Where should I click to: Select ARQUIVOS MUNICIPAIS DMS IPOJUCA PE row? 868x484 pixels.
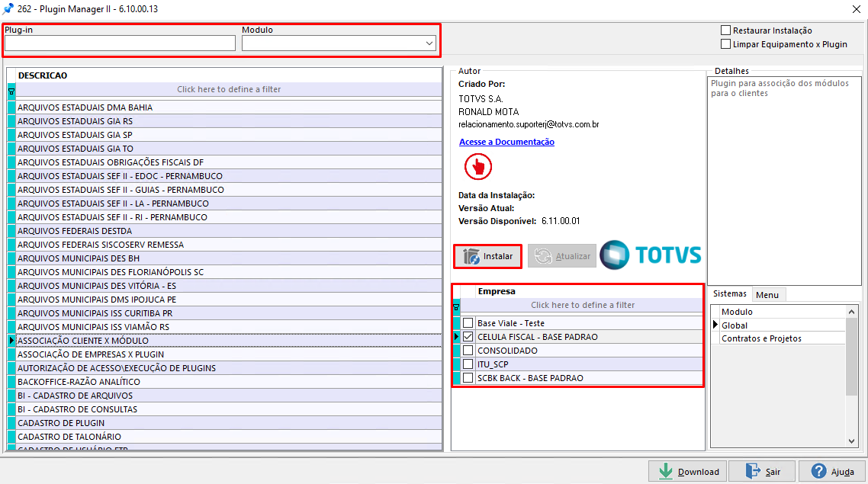tap(229, 300)
